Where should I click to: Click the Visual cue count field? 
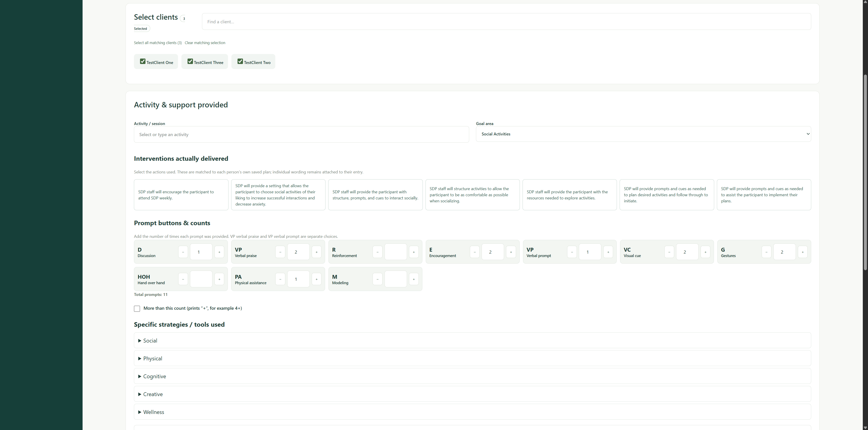pos(687,252)
